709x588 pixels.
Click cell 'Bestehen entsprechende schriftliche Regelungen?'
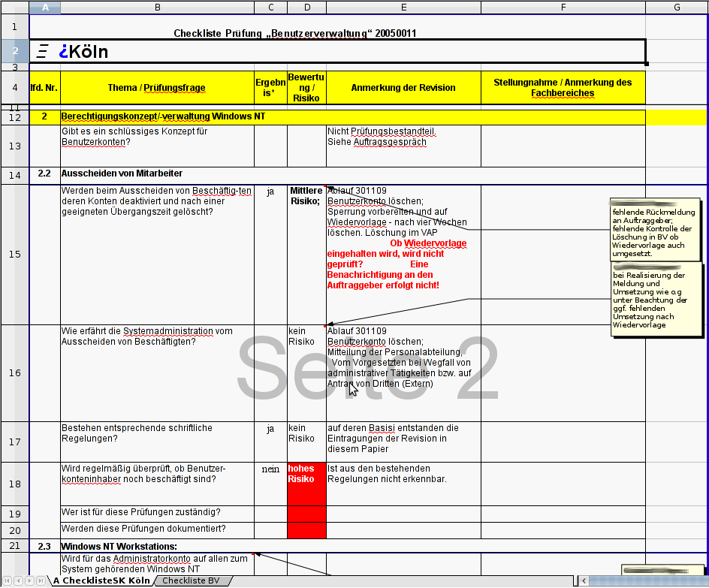(158, 442)
